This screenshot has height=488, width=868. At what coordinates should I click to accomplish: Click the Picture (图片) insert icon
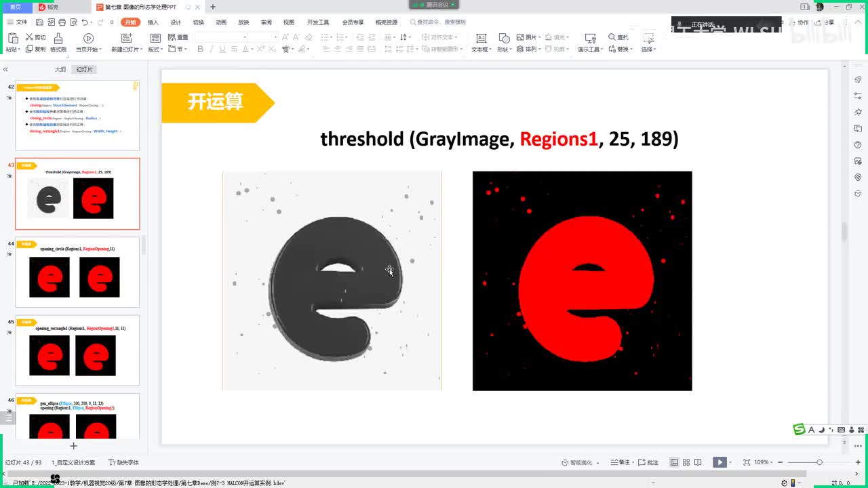click(x=520, y=37)
